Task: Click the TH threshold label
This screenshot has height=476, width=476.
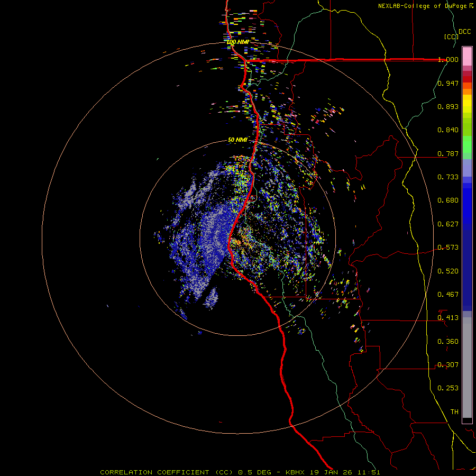Action: tap(454, 412)
